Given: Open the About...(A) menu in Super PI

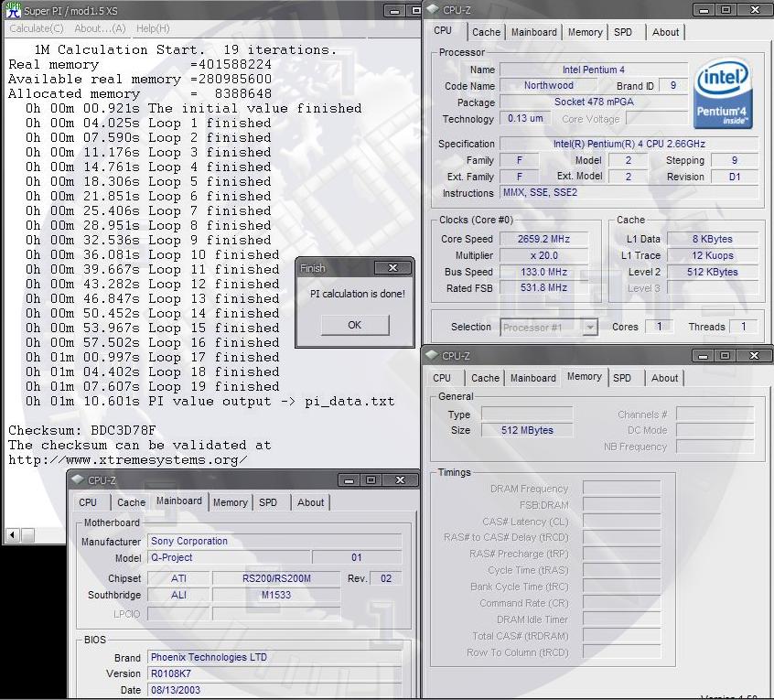Looking at the screenshot, I should [101, 28].
